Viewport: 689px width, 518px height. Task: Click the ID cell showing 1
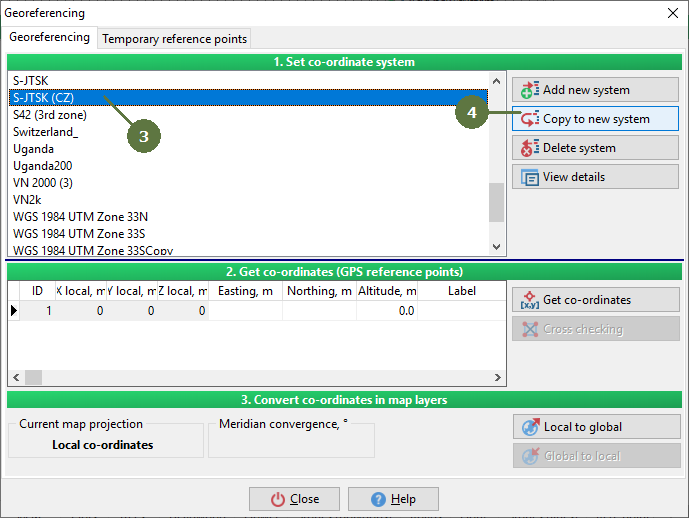coord(37,311)
